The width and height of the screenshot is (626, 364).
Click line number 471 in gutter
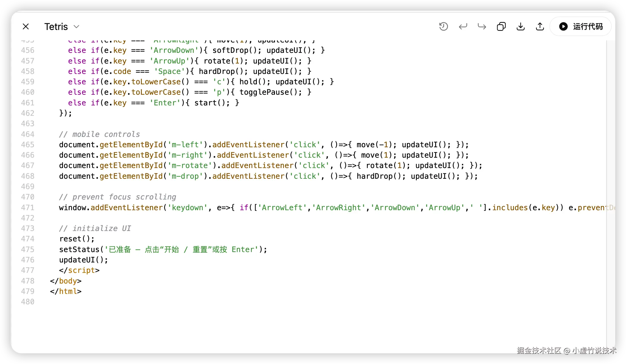click(x=28, y=208)
